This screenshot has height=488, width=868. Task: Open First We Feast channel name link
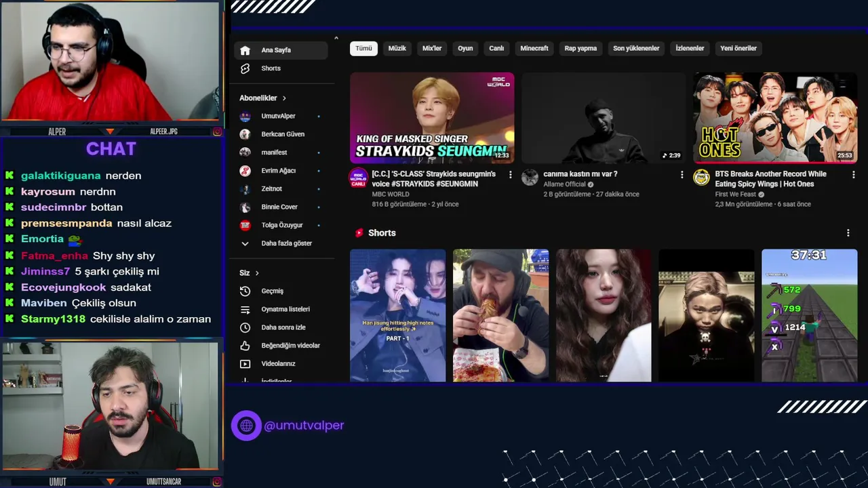tap(735, 195)
